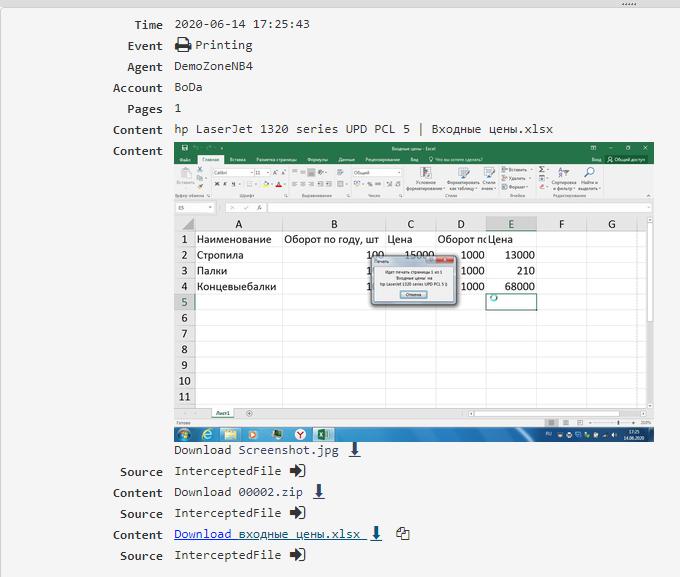In the Excel screenshot, click the file explorer taskbar icon

click(x=230, y=434)
